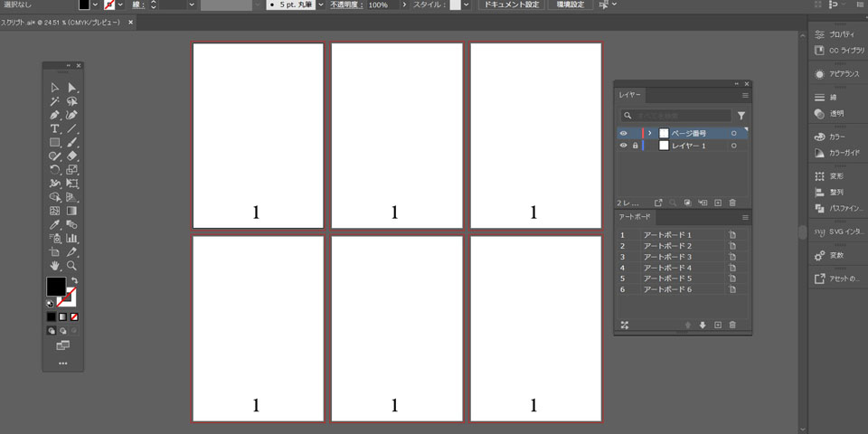Switch to the アートボード panel tab
Screen dimensions: 868x434
coord(633,217)
